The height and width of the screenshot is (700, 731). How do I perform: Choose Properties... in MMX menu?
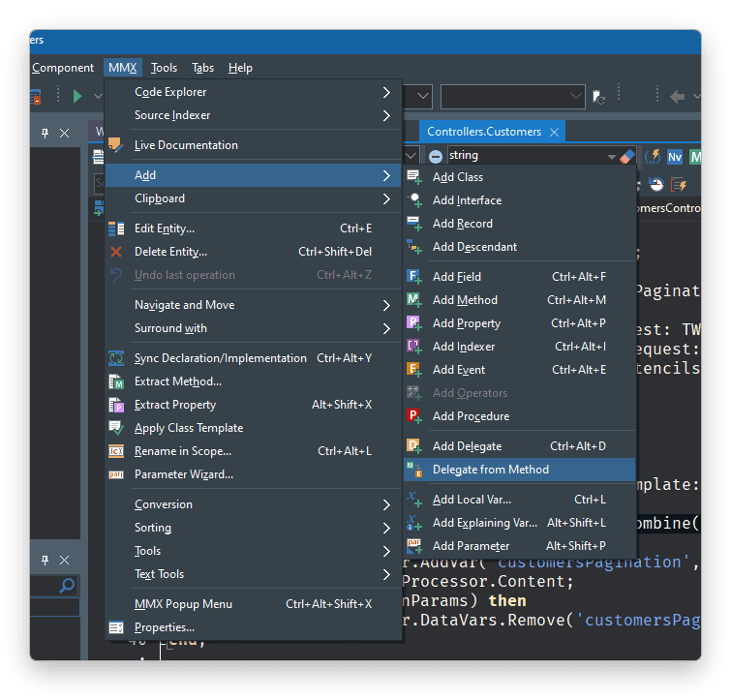[253, 627]
